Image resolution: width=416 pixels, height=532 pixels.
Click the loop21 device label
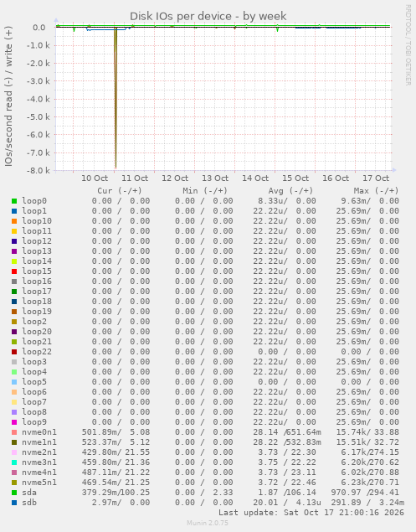[x=37, y=342]
